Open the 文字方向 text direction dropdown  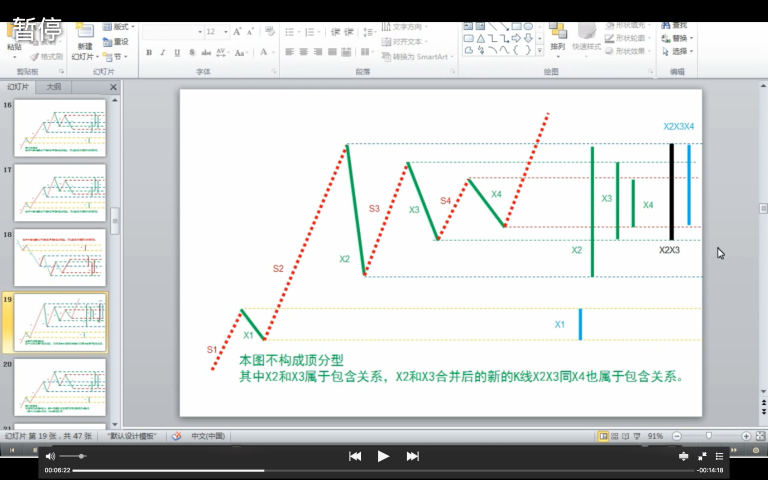[408, 27]
